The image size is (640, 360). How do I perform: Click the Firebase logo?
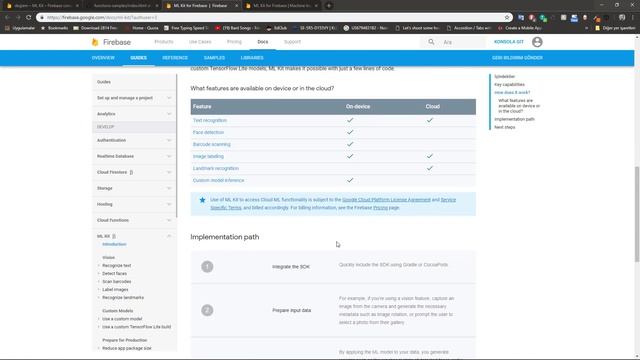111,42
